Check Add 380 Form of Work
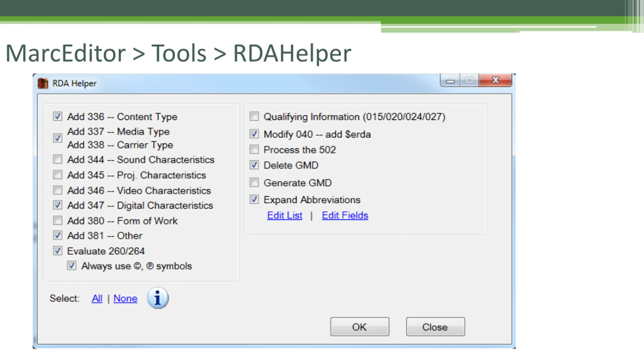This screenshot has height=362, width=644. (x=58, y=220)
